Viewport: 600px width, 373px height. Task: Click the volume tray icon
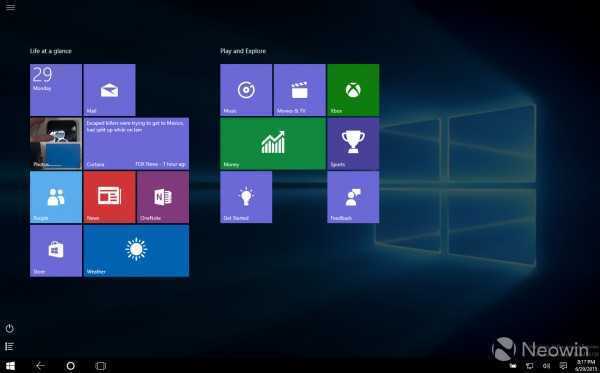pos(546,366)
